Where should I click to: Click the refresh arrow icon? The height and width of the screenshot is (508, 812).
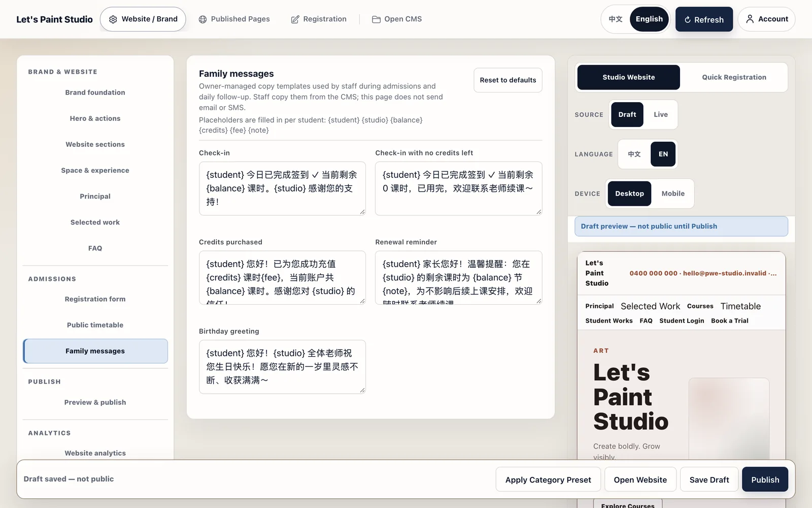point(688,20)
